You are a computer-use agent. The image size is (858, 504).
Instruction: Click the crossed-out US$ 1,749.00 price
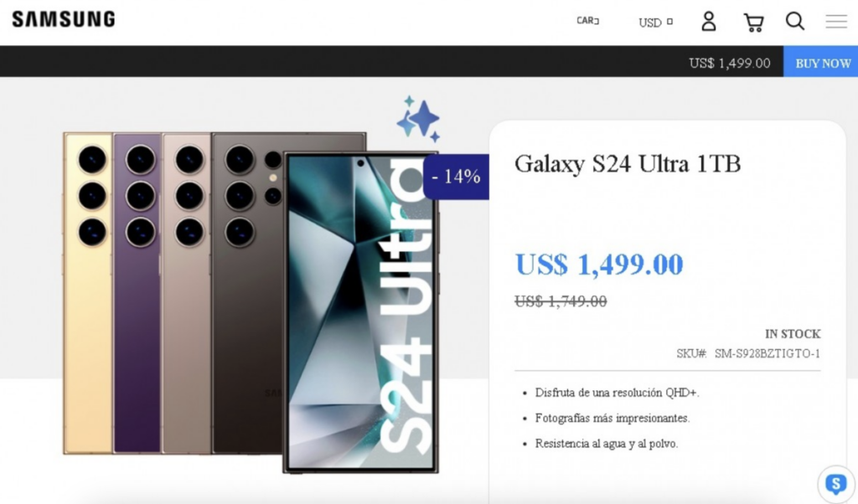point(561,301)
